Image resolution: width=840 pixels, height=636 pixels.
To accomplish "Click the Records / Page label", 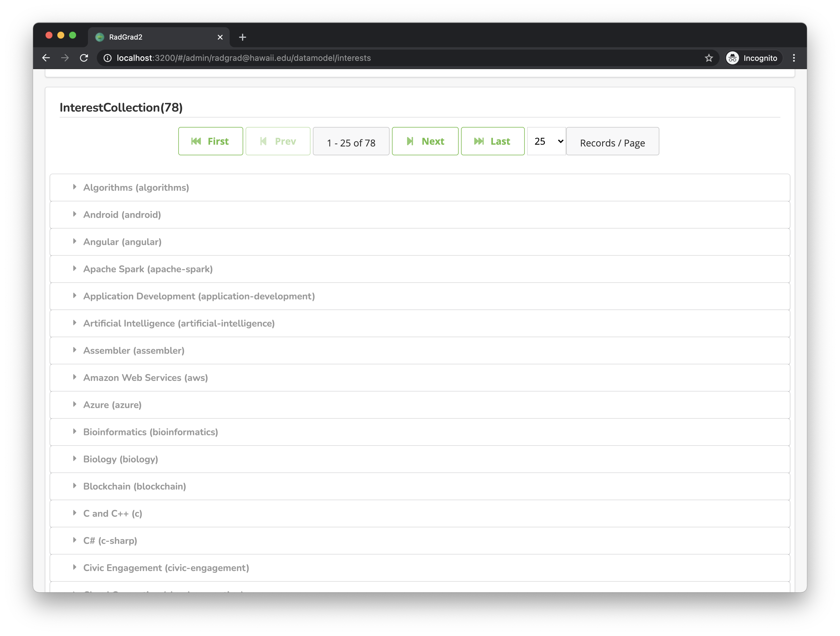I will coord(612,141).
